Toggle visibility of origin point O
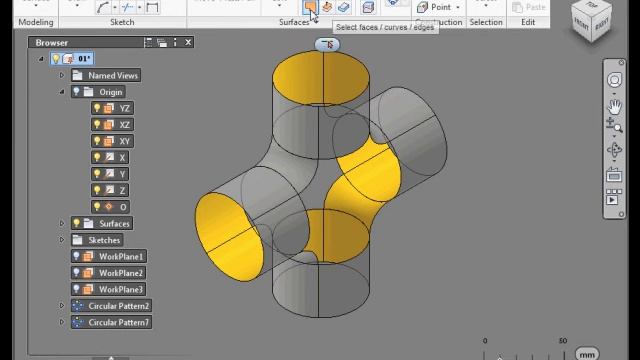640x360 pixels. tap(97, 207)
